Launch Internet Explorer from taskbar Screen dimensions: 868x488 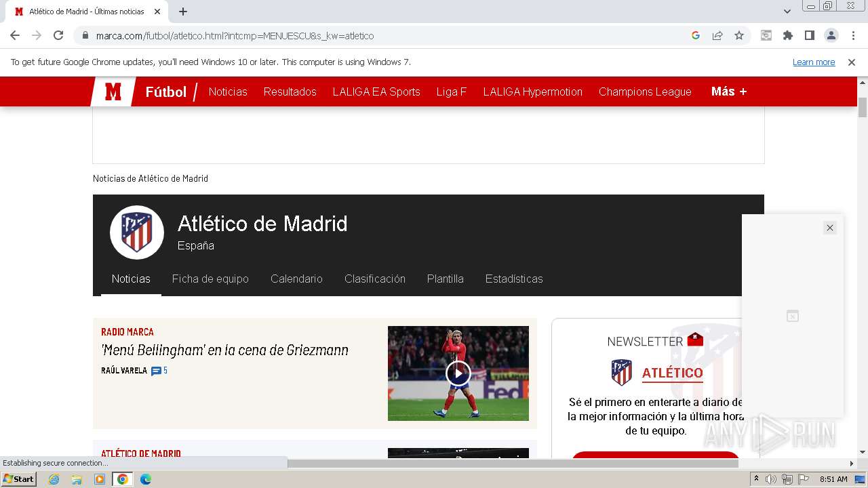click(x=54, y=479)
